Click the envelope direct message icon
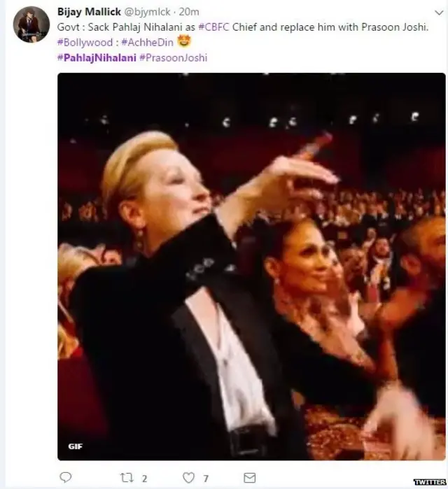This screenshot has height=489, width=448. click(249, 478)
